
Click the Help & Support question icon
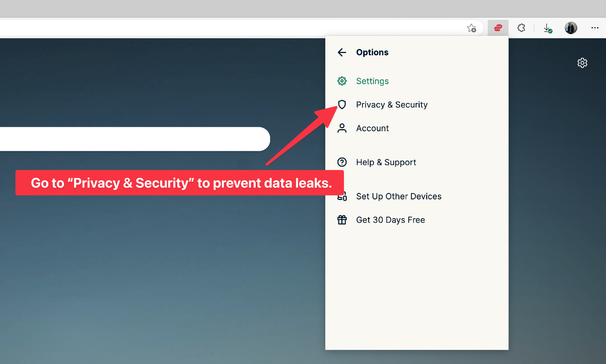(342, 162)
